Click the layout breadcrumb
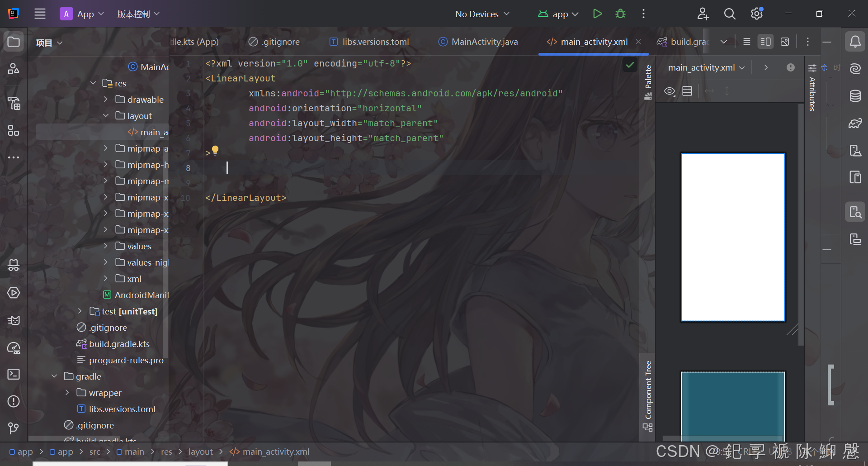Image resolution: width=868 pixels, height=466 pixels. (x=200, y=452)
